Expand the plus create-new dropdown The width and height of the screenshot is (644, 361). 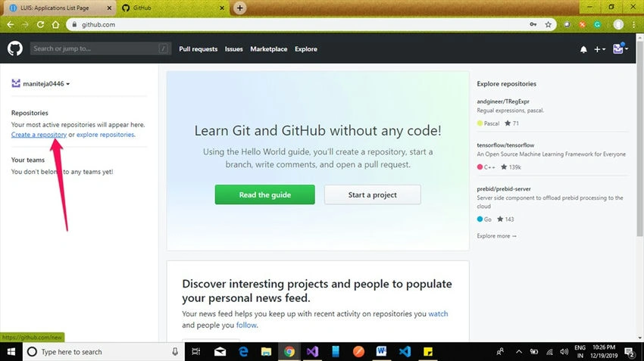[x=599, y=49]
